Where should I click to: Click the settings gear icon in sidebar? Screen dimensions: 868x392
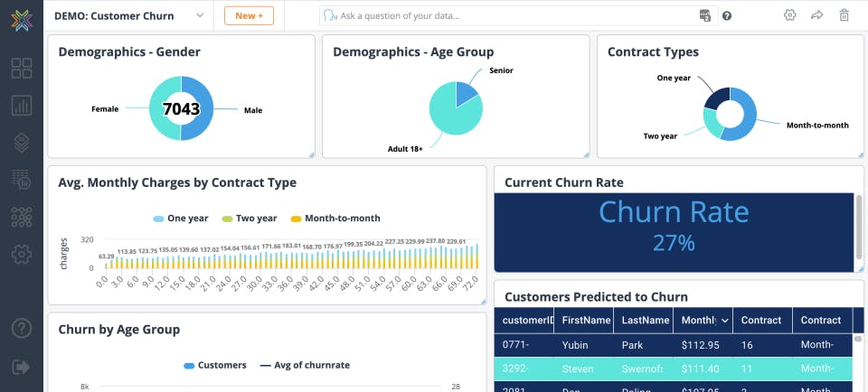[22, 255]
